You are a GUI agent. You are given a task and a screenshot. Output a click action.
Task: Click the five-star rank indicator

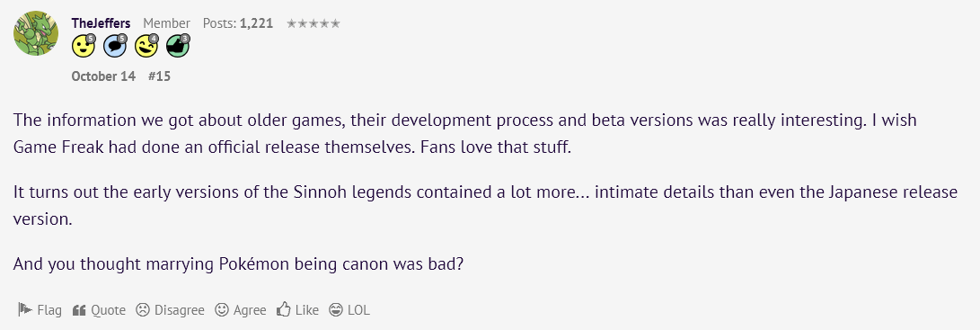point(313,23)
